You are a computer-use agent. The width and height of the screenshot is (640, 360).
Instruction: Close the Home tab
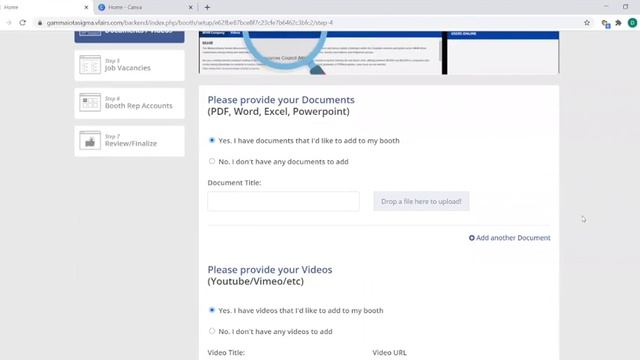(x=86, y=7)
